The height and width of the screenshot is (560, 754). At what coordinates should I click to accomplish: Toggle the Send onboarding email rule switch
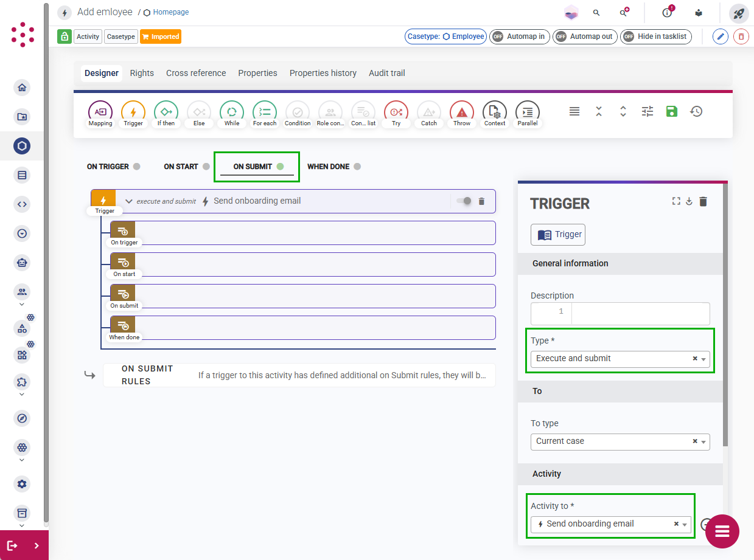click(x=464, y=201)
